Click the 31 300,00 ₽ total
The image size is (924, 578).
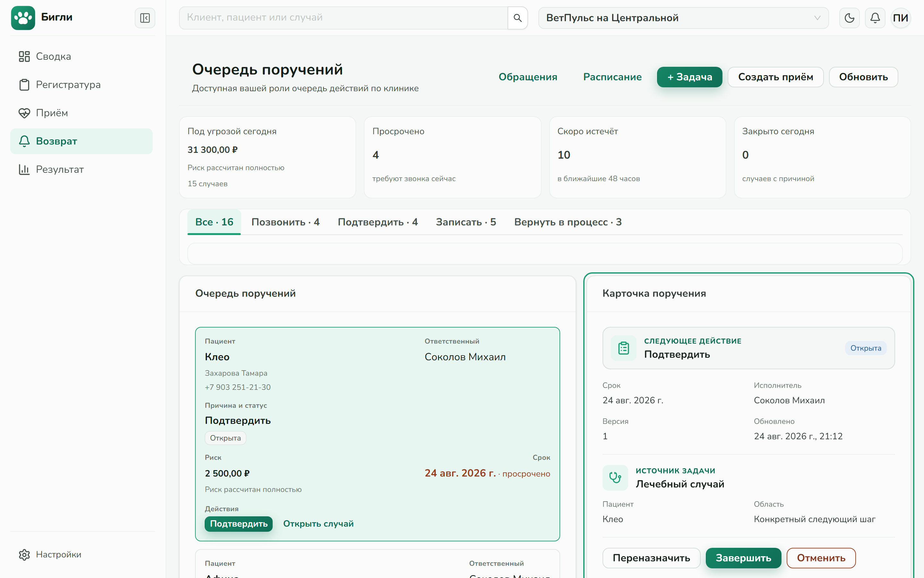click(212, 149)
